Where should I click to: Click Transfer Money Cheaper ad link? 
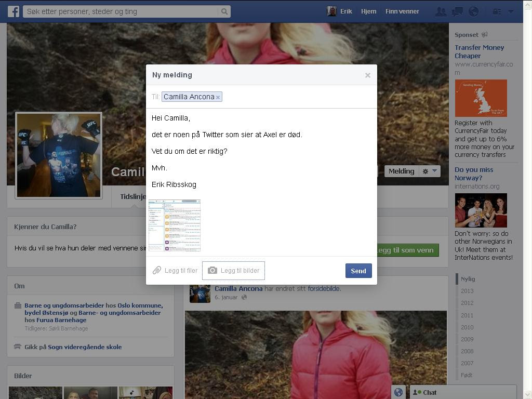[479, 51]
